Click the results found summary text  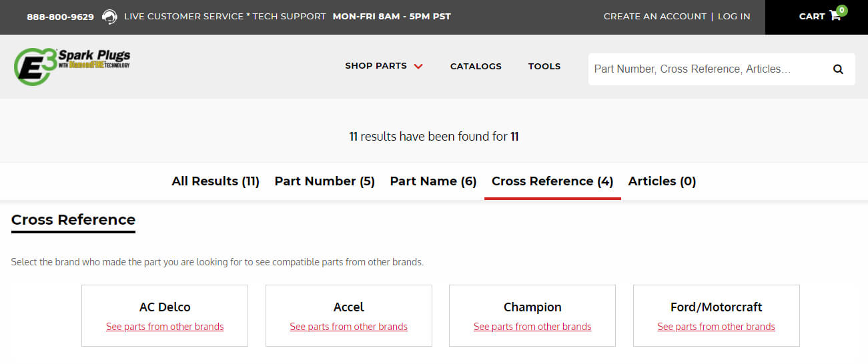pos(434,137)
